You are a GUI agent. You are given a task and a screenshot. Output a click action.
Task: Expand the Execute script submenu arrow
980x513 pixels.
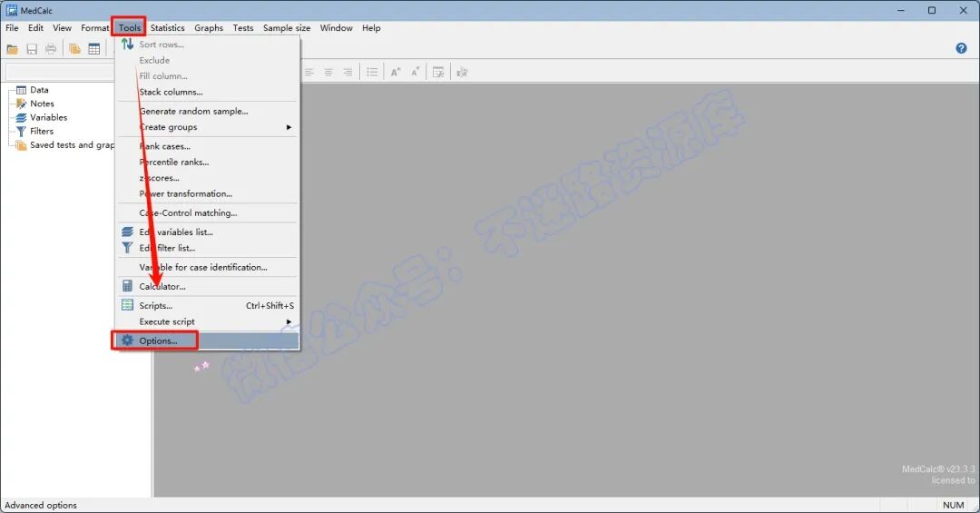[x=289, y=321]
